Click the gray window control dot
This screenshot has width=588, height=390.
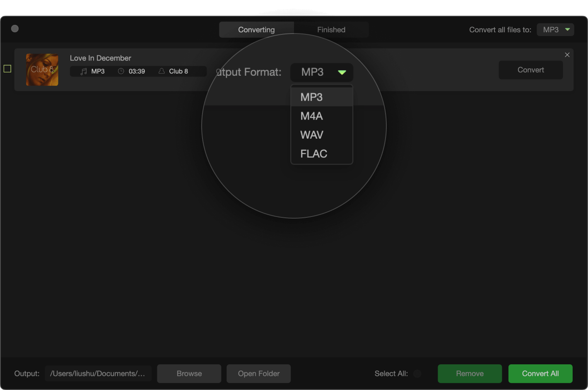click(x=15, y=29)
